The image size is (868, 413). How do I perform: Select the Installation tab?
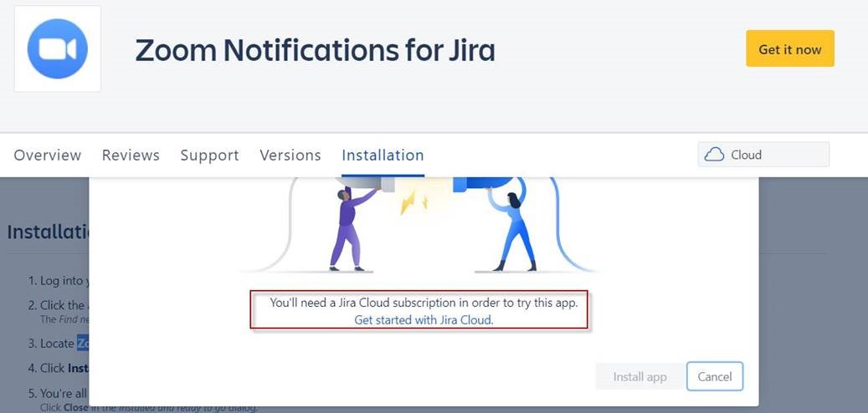(383, 156)
